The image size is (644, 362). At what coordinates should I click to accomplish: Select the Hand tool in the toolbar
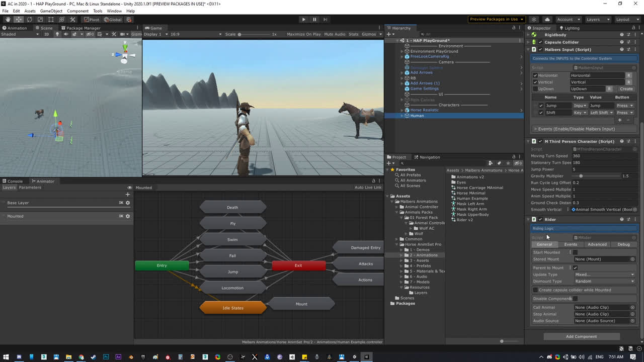pos(8,20)
